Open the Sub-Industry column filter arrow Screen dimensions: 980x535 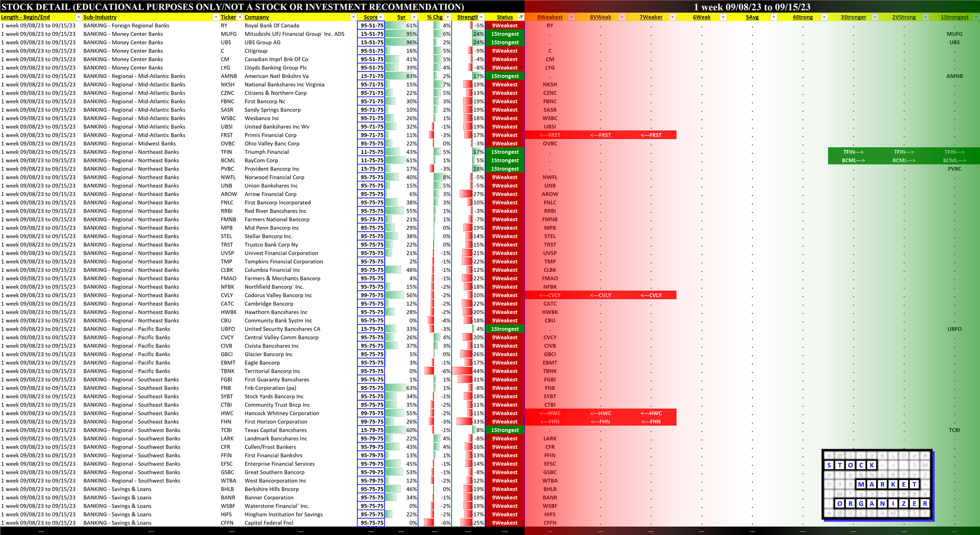[216, 17]
